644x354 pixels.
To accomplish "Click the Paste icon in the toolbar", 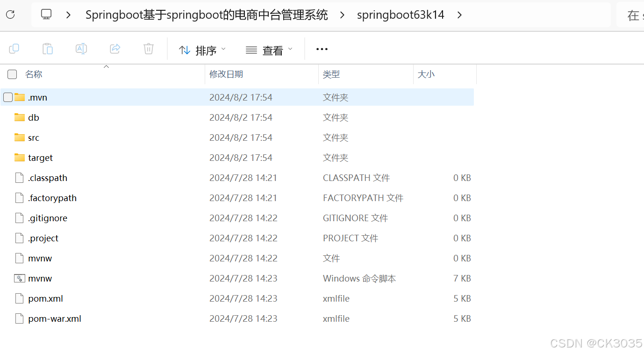I will click(48, 49).
